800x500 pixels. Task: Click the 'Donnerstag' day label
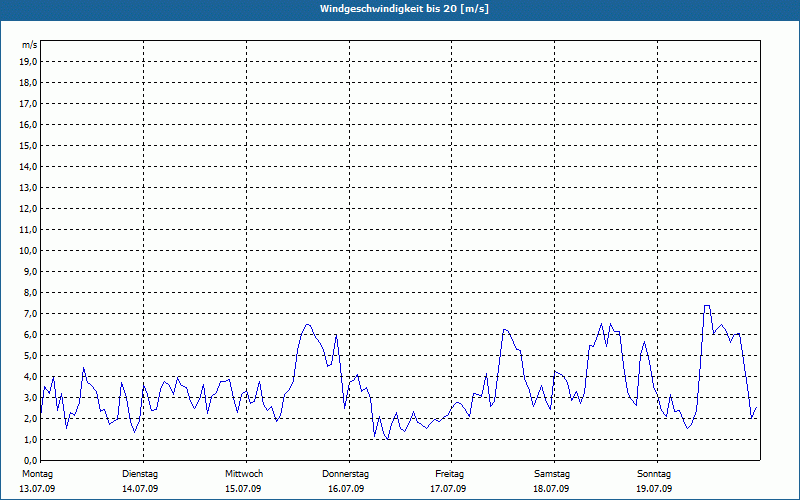click(x=345, y=474)
